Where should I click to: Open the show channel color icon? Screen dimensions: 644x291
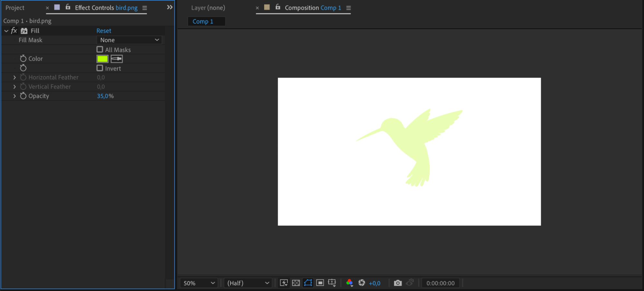[x=350, y=283]
